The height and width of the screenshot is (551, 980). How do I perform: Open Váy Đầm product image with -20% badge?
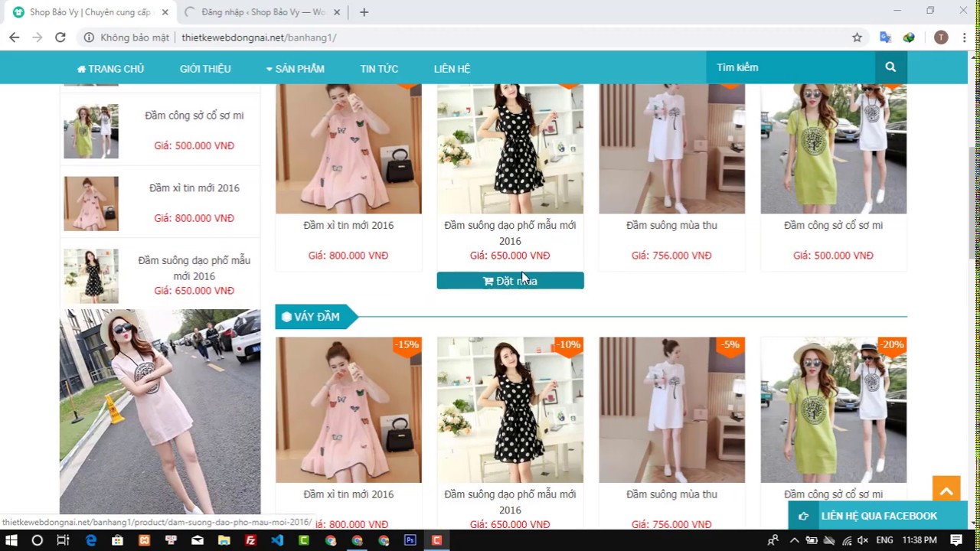point(833,410)
